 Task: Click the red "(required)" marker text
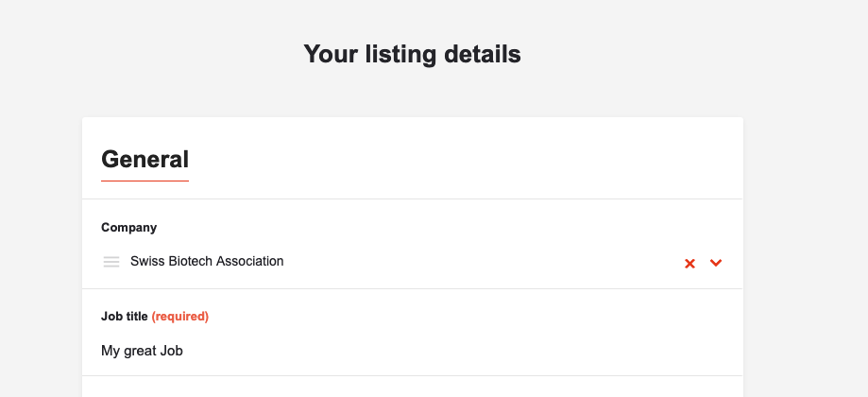coord(180,317)
